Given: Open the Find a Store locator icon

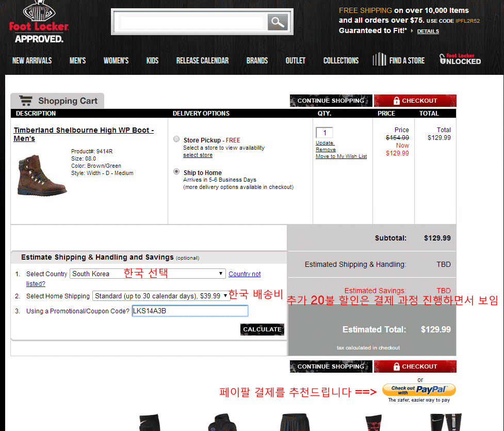Looking at the screenshot, I should (x=379, y=60).
